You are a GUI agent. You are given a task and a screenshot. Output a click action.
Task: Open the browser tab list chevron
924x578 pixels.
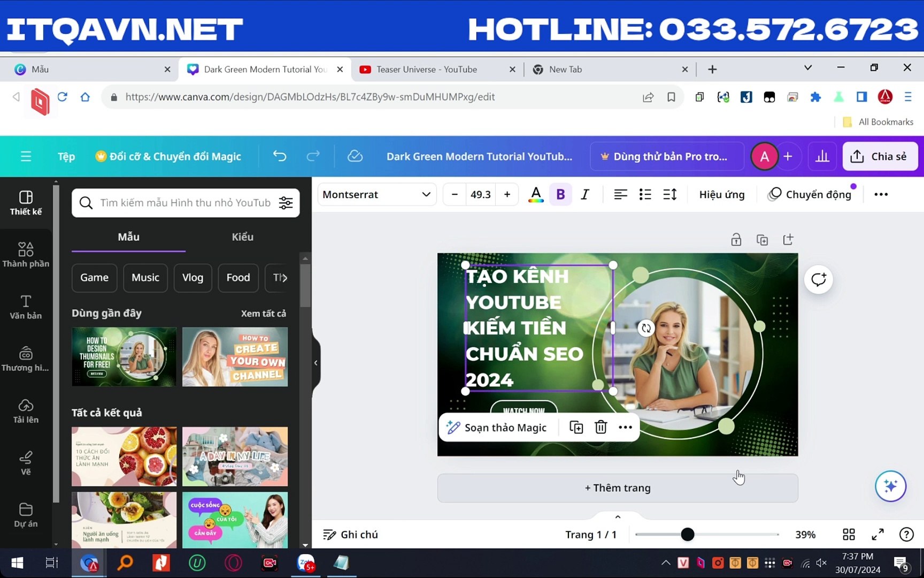[x=807, y=68]
